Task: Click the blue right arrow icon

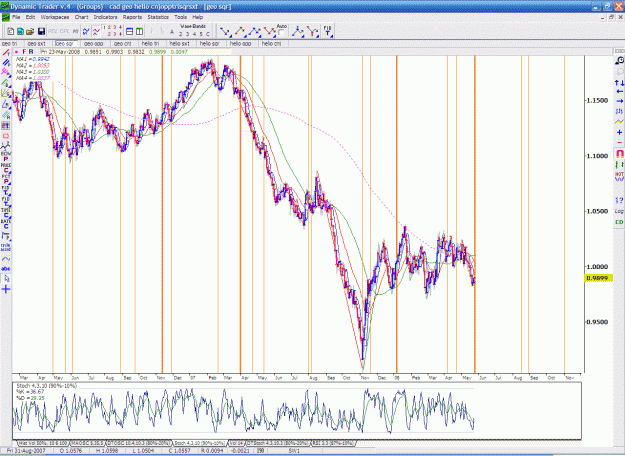Action: [619, 101]
